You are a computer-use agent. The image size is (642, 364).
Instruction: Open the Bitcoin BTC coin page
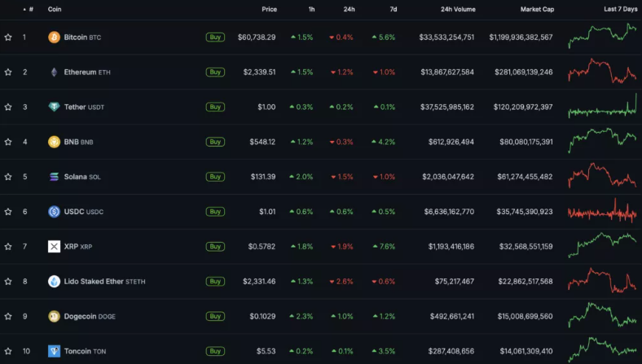[x=82, y=37]
